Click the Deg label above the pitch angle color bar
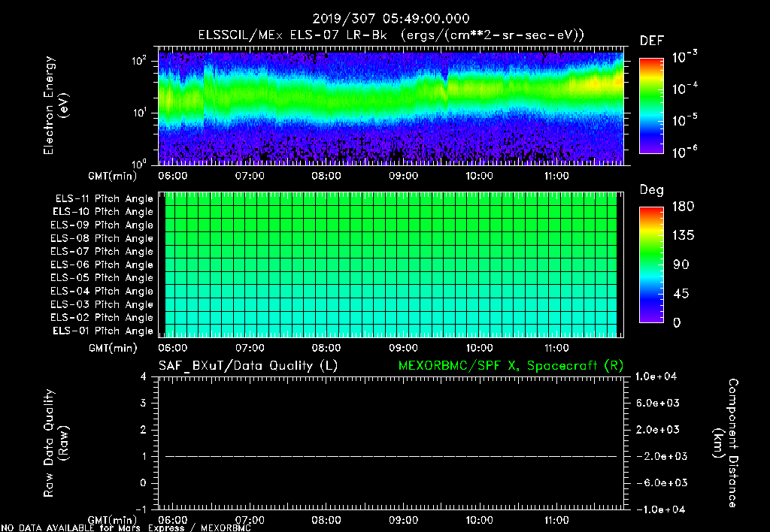 (652, 190)
